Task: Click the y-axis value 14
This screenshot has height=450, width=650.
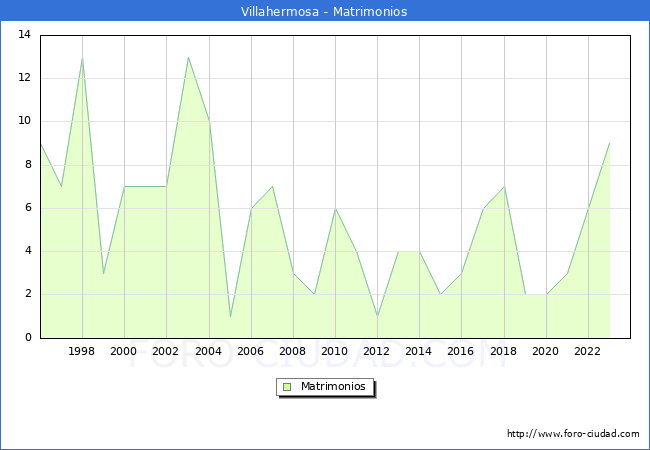Action: (x=25, y=34)
